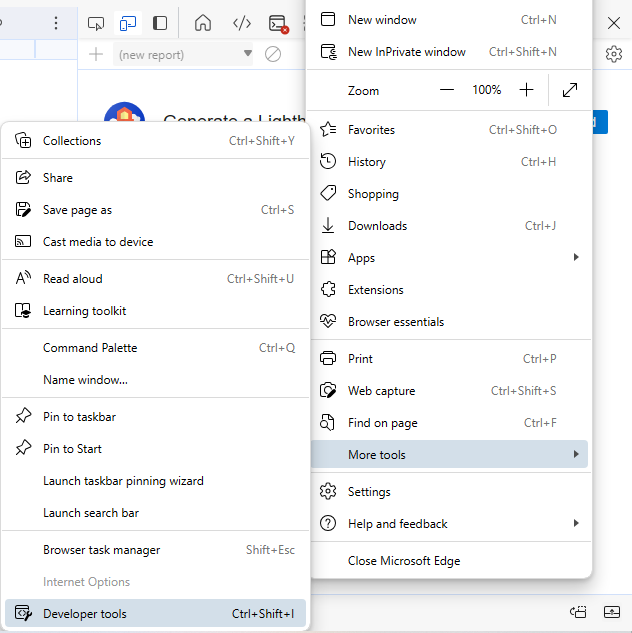
Task: Open History from the menu
Action: [x=449, y=161]
